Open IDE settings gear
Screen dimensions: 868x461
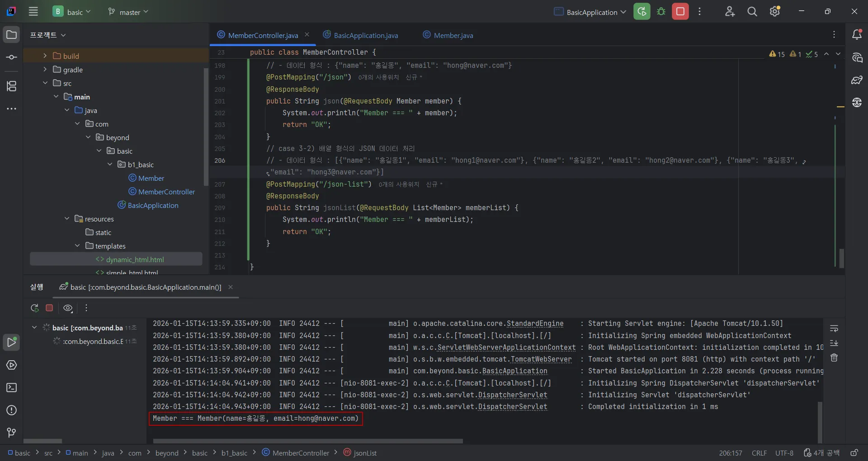coord(775,12)
